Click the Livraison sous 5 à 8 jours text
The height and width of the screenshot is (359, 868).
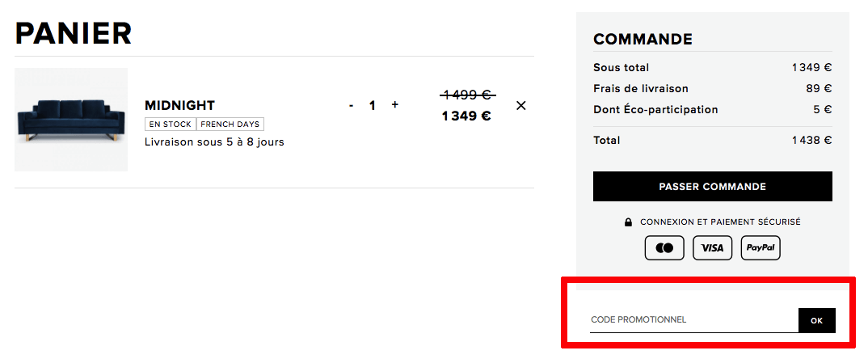214,141
